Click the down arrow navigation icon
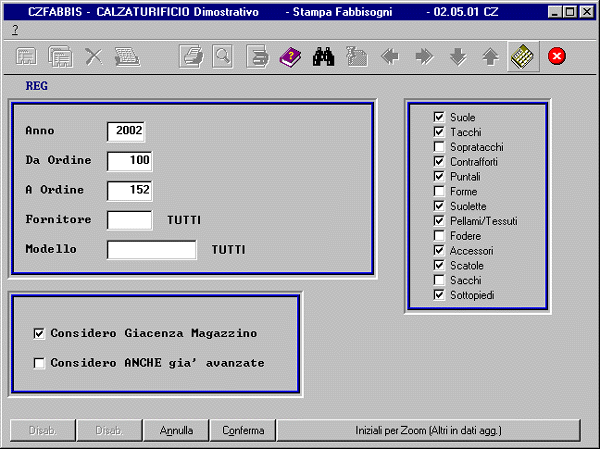This screenshot has width=600, height=449. click(458, 57)
